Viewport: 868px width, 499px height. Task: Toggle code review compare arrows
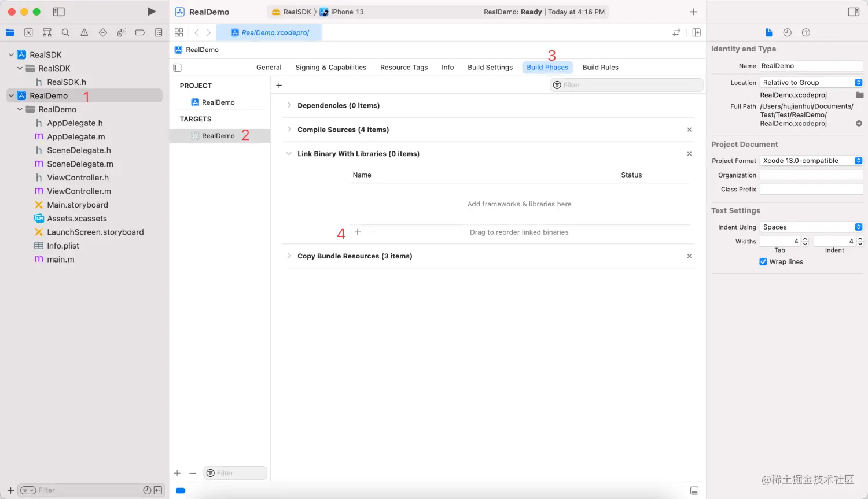point(676,32)
